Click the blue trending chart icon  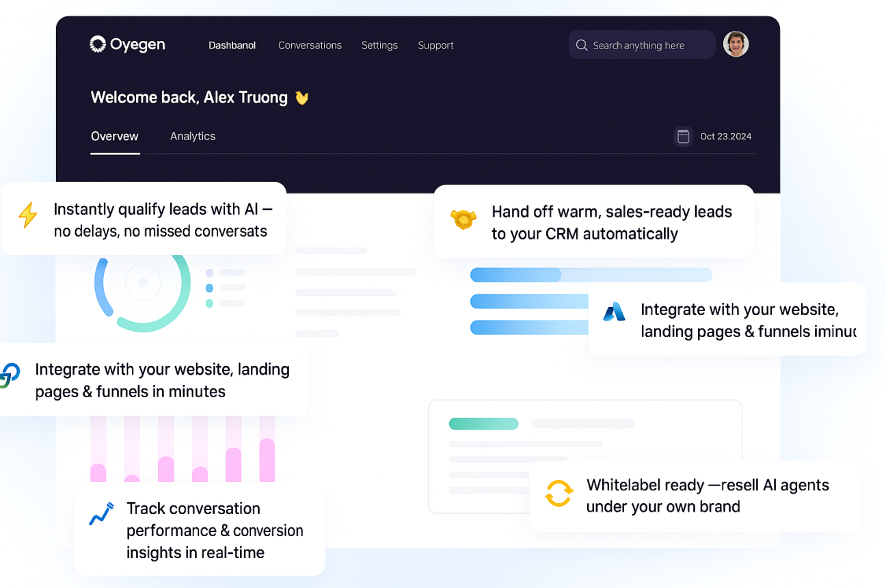click(102, 514)
